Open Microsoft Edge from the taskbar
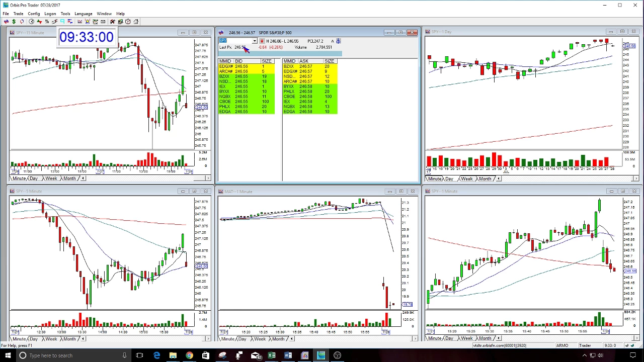Viewport: 644px width, 362px height. point(156,355)
